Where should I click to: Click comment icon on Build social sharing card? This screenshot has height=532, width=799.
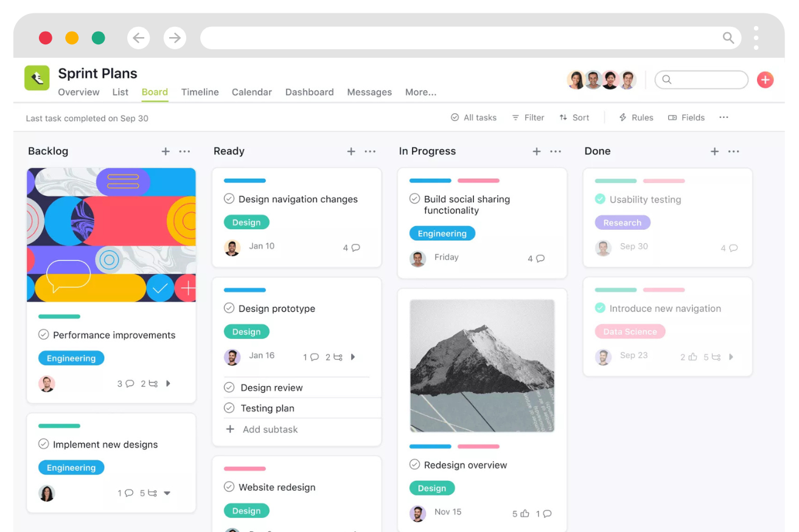pyautogui.click(x=540, y=258)
